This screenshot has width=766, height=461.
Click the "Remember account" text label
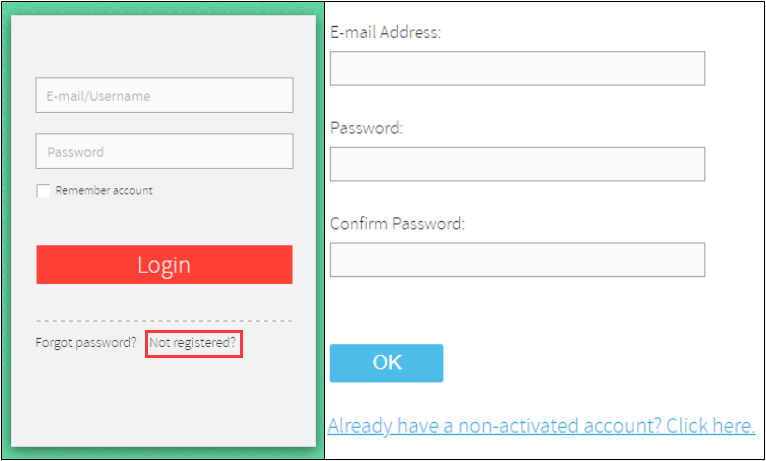click(104, 191)
